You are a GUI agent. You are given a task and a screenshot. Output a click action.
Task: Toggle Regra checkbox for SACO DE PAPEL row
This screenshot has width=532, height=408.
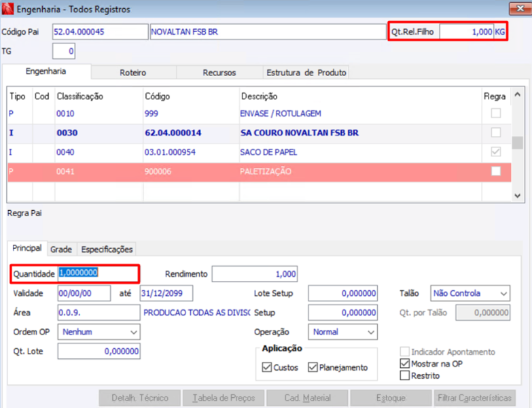point(496,152)
